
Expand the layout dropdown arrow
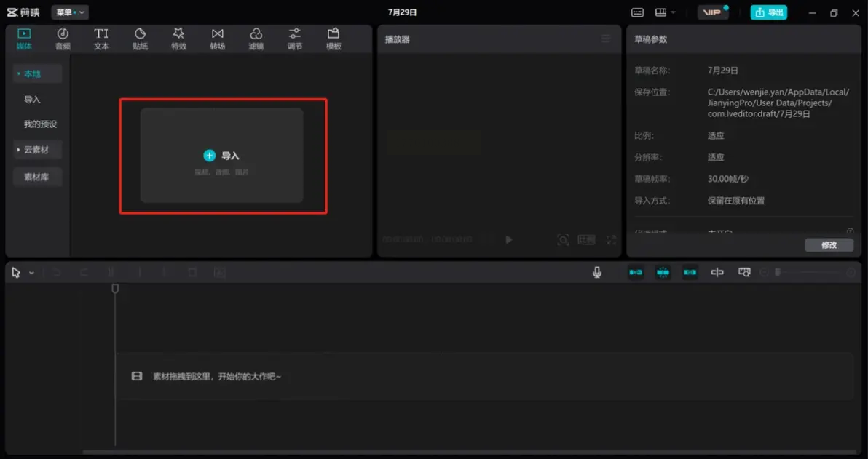tap(673, 12)
